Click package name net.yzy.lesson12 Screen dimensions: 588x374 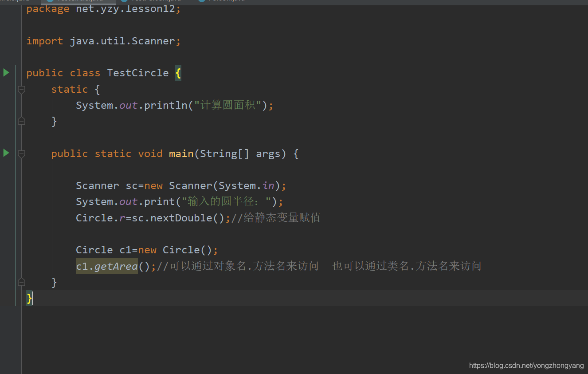click(125, 8)
